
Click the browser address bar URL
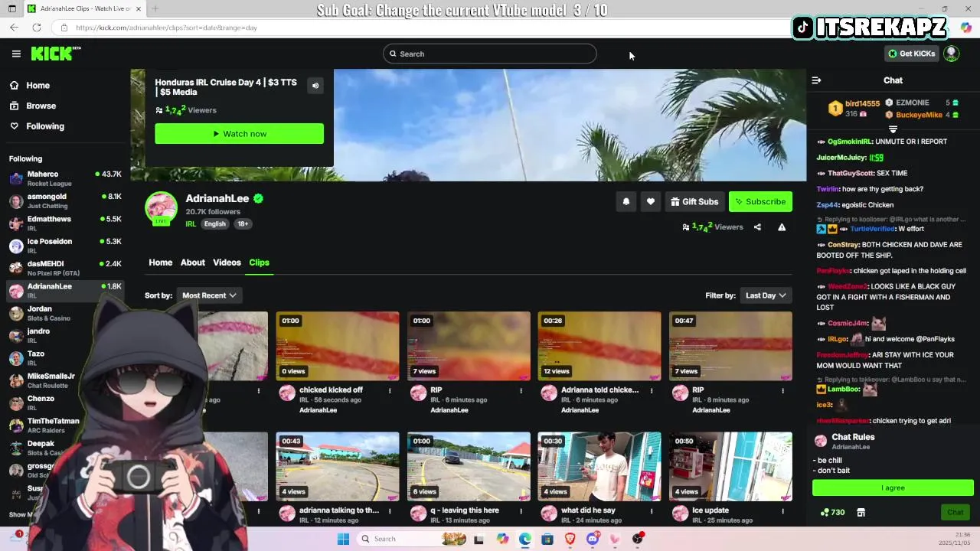[167, 28]
